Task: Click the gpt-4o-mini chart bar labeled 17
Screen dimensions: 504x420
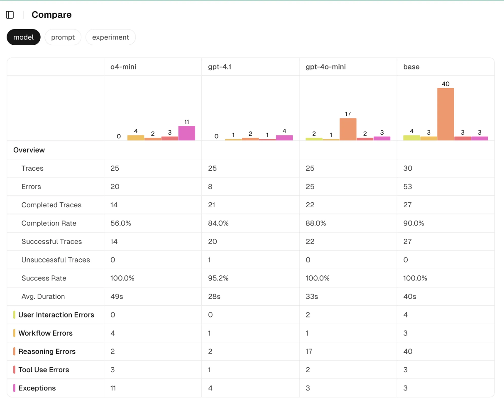Action: (348, 129)
